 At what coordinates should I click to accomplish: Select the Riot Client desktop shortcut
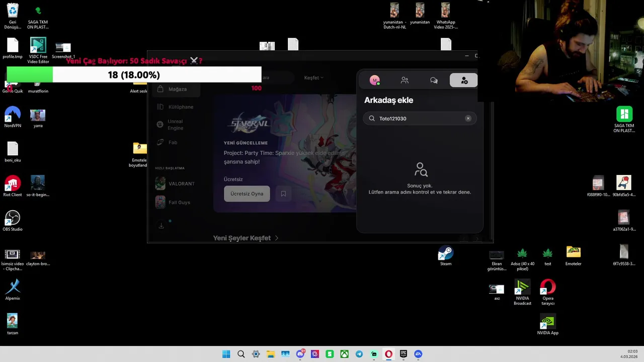coord(13,187)
